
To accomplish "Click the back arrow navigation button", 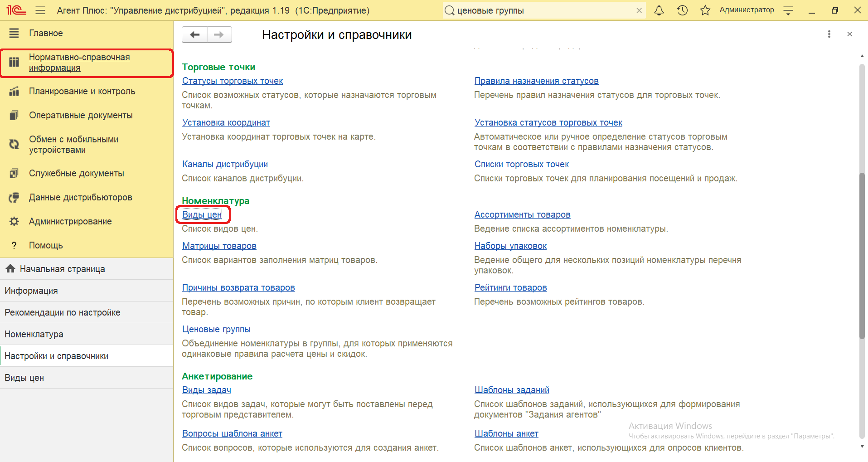I will (195, 34).
